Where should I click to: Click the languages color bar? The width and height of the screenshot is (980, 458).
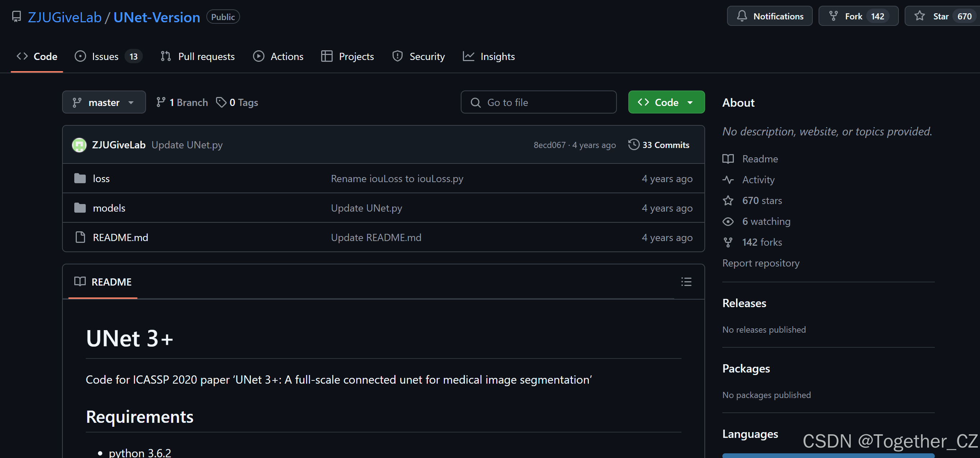828,455
